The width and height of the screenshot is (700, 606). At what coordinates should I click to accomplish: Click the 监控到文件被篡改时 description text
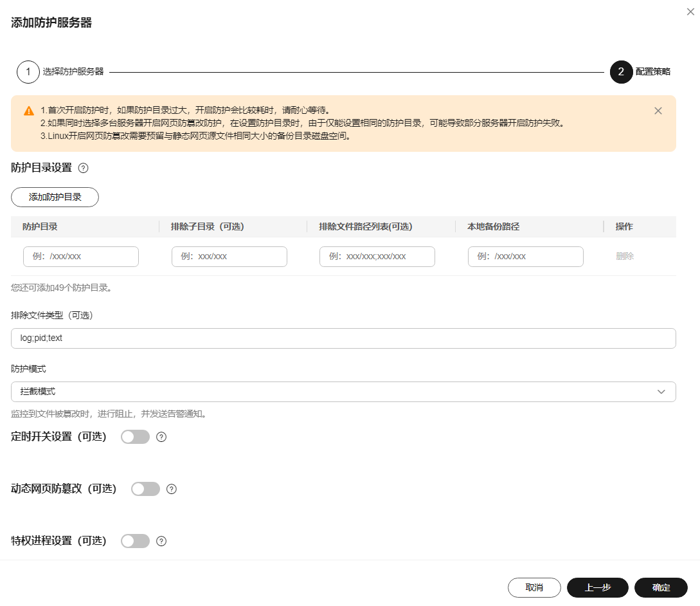click(109, 414)
